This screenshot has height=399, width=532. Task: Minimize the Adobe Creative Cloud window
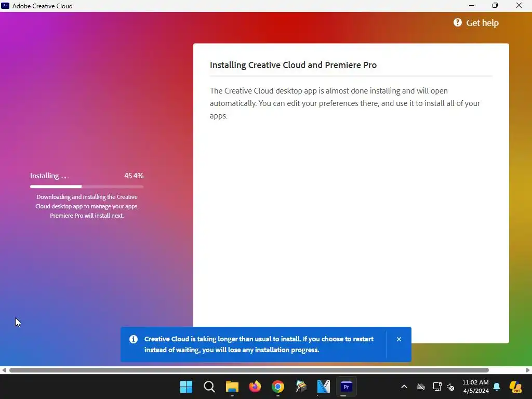(472, 6)
